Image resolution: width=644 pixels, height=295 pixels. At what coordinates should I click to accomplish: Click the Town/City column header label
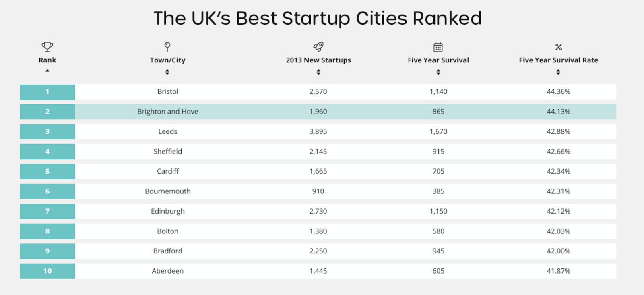(167, 60)
